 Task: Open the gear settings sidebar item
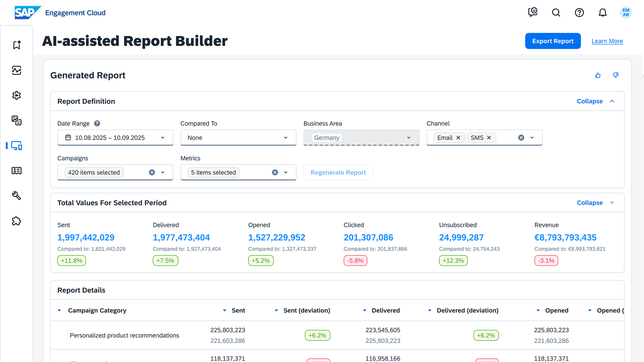[16, 95]
